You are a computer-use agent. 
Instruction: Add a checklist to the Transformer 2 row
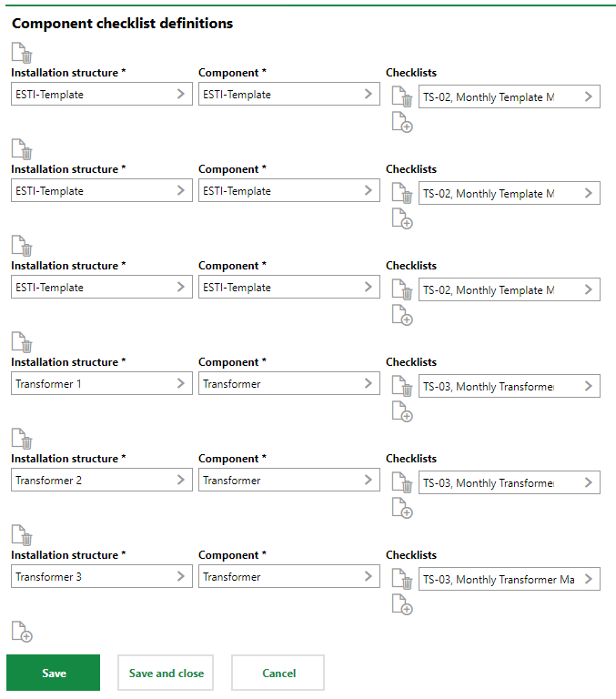(402, 508)
